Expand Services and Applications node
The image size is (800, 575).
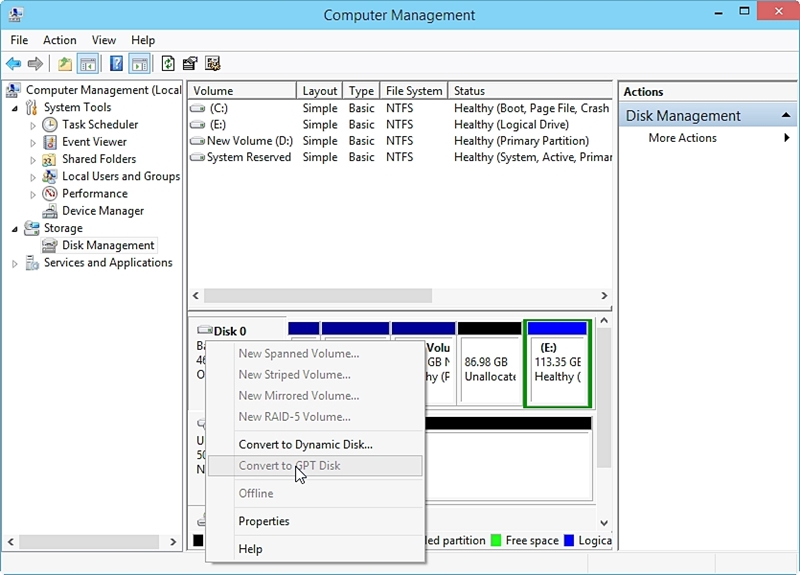(x=15, y=263)
